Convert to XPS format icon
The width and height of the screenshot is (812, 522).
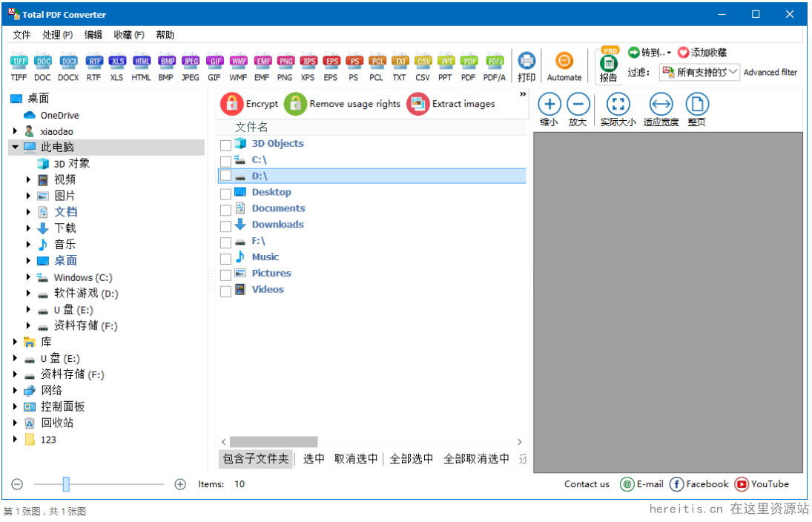(308, 62)
